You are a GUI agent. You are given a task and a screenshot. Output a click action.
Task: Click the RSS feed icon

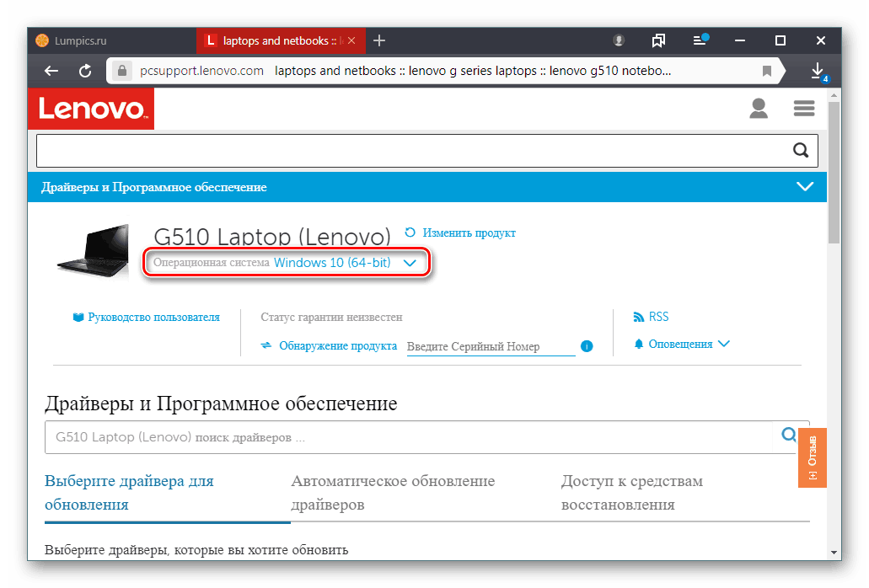coord(638,317)
